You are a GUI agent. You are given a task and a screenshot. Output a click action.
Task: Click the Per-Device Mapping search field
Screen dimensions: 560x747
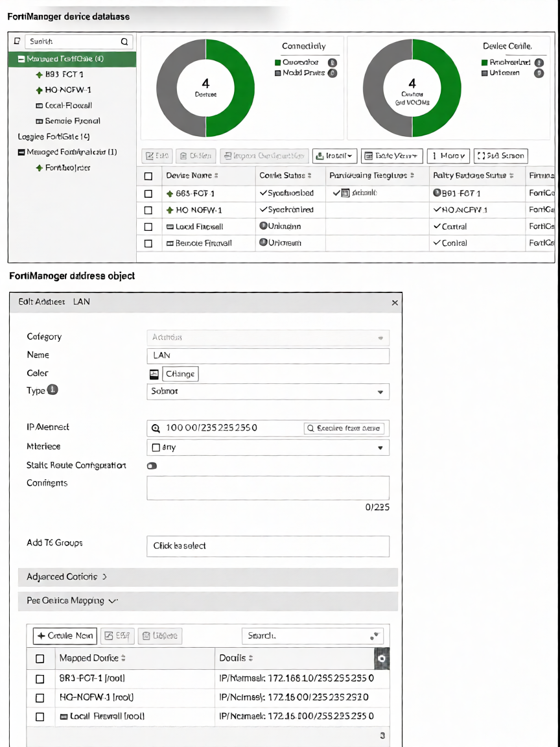pyautogui.click(x=312, y=636)
